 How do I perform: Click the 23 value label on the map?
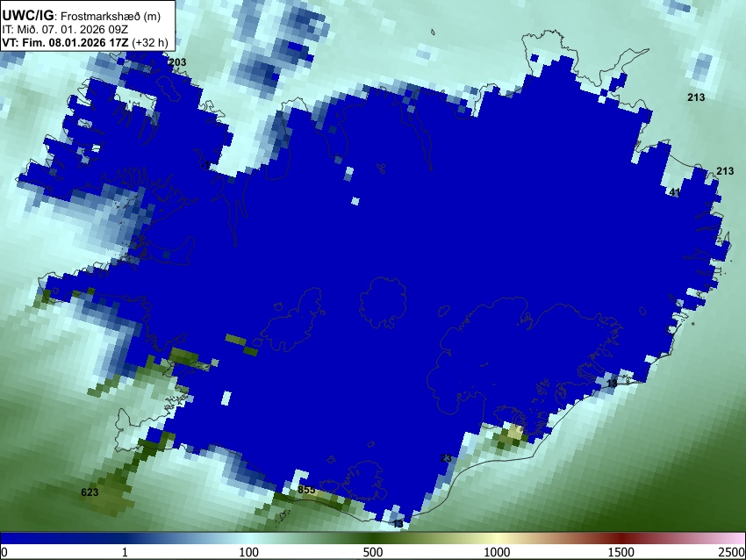tap(446, 458)
